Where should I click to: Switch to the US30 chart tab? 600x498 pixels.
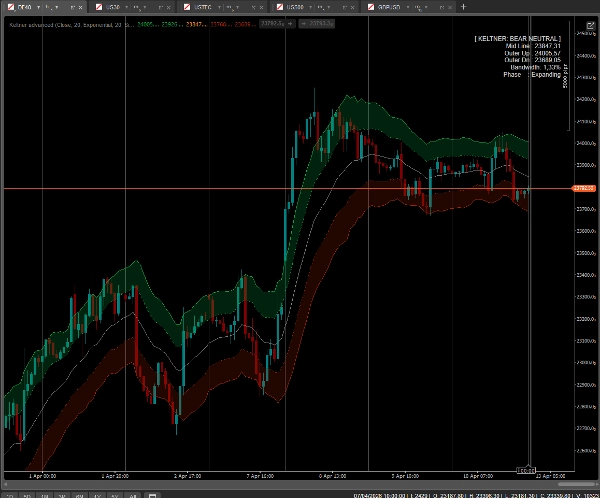113,7
